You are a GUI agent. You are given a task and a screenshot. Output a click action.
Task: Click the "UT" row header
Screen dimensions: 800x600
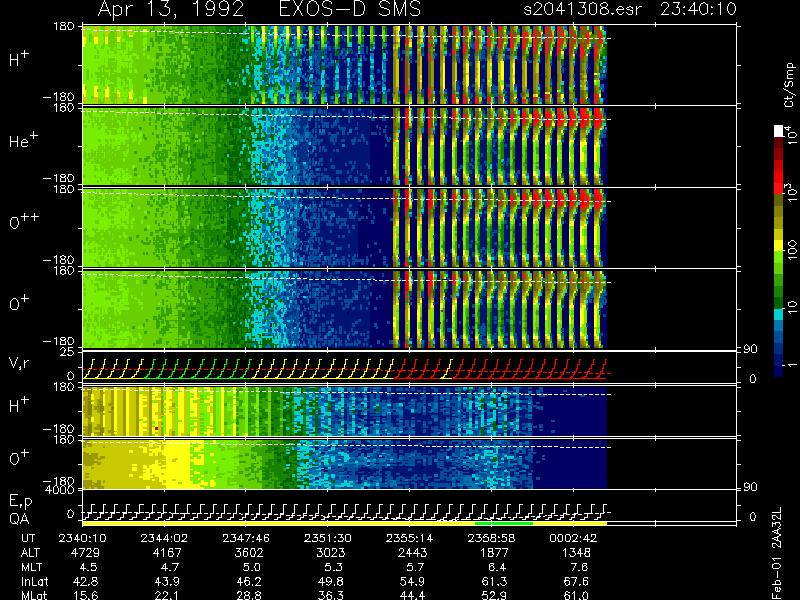[x=28, y=538]
